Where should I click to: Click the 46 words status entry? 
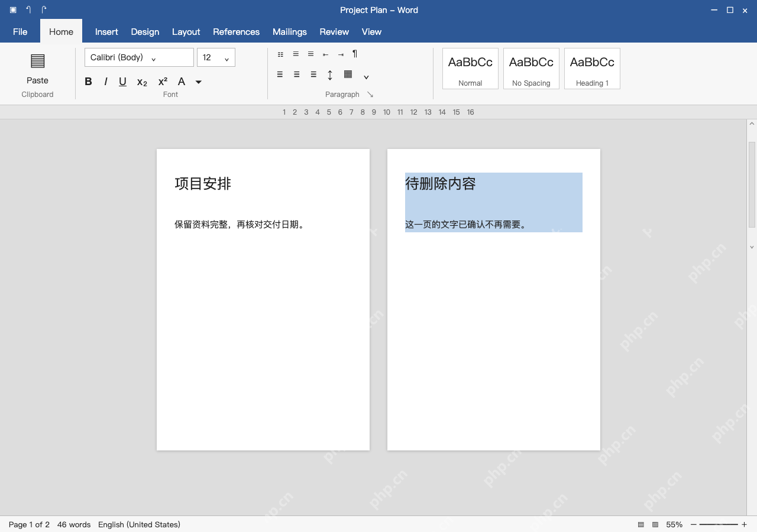click(74, 524)
